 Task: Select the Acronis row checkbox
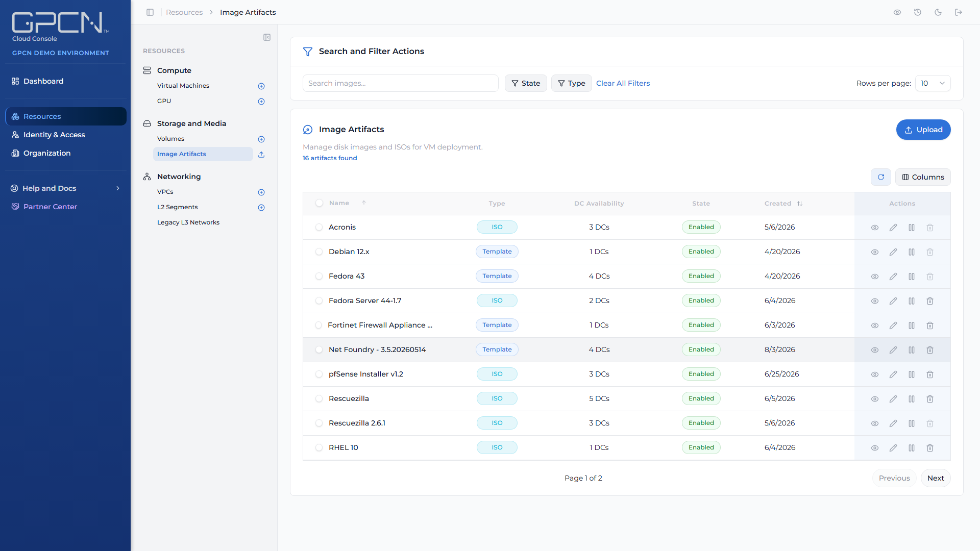pos(319,228)
